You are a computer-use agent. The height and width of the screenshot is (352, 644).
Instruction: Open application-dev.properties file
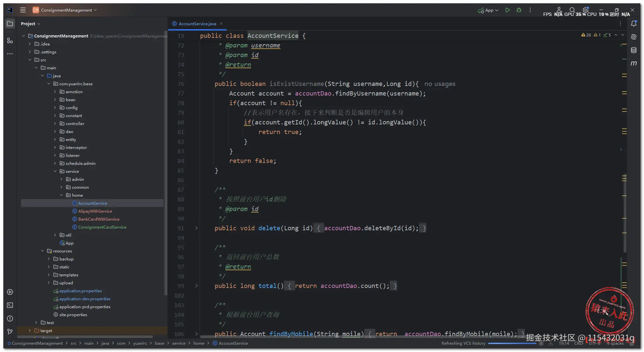pyautogui.click(x=85, y=299)
